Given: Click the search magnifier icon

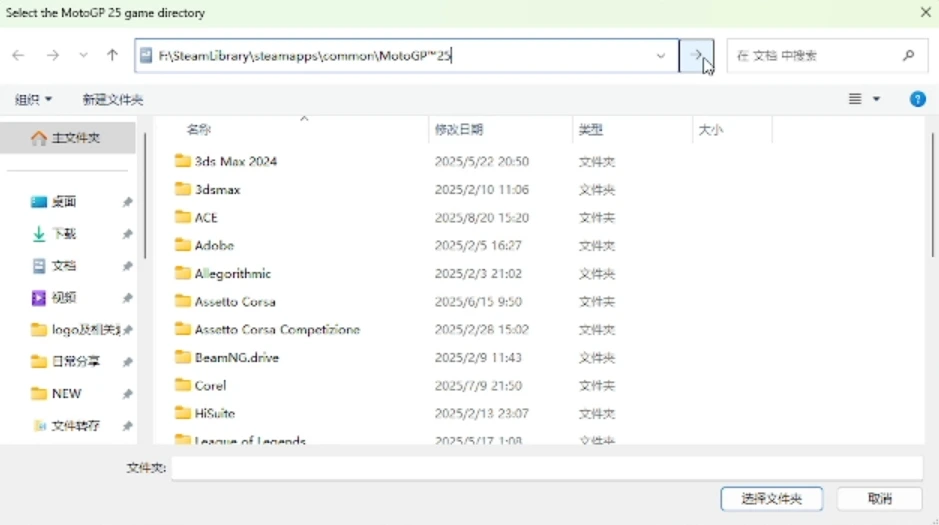Looking at the screenshot, I should coord(908,56).
